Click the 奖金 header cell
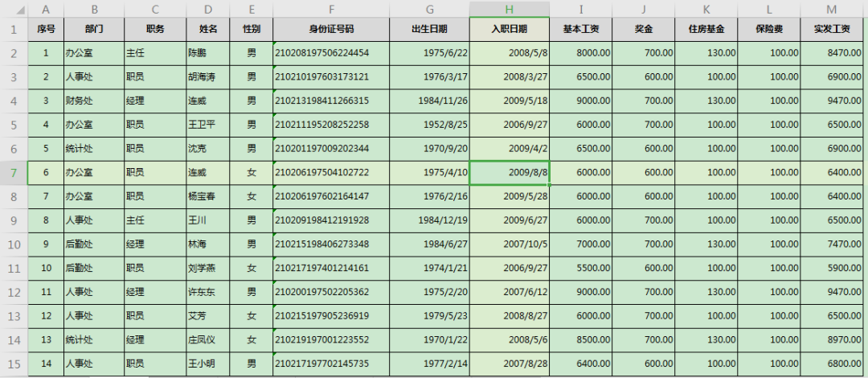868x378 pixels. point(644,30)
